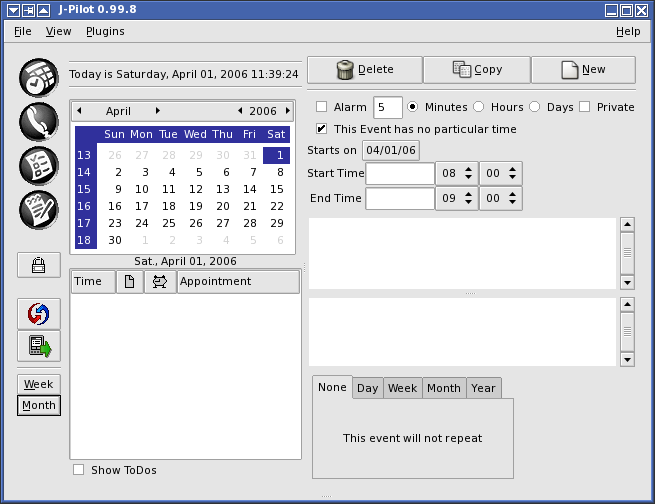Decrease end time minutes spinner
Image resolution: width=655 pixels, height=504 pixels.
pyautogui.click(x=513, y=202)
